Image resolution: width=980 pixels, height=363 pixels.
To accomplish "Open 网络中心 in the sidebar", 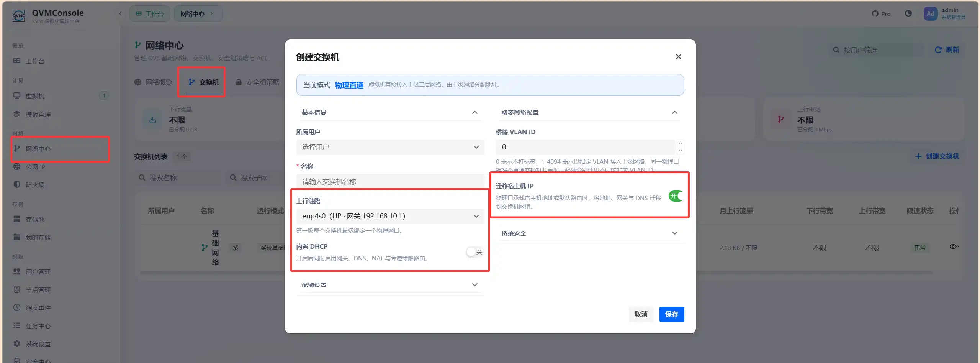I will (61, 149).
